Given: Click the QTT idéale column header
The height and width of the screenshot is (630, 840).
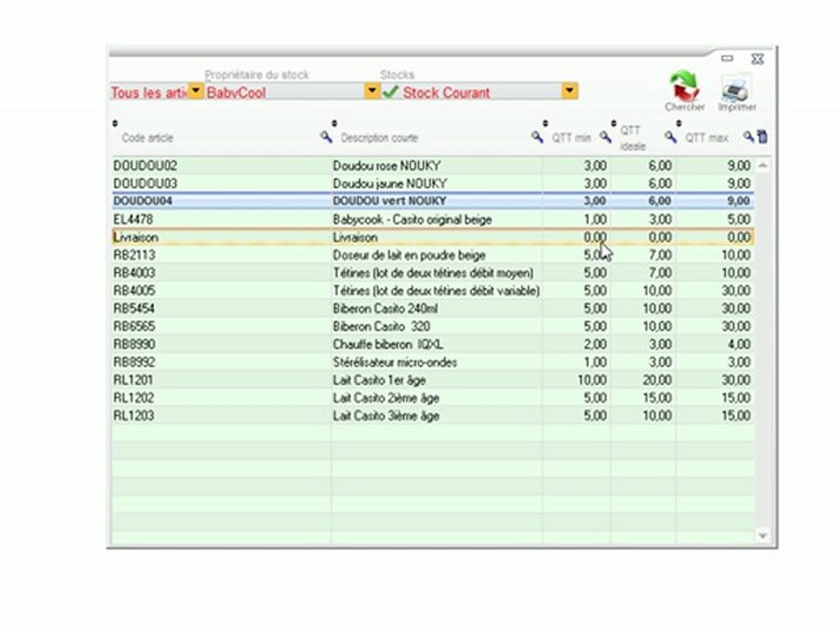Looking at the screenshot, I should (x=633, y=138).
